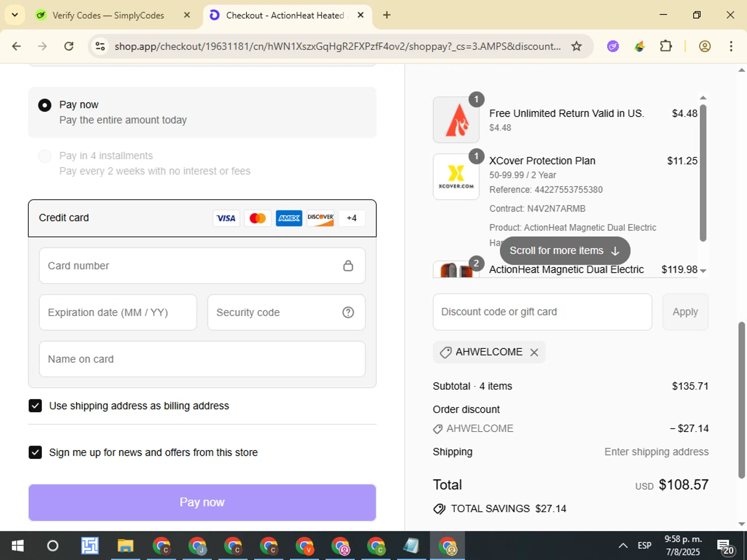
Task: Click the page vertical scrollbar thumb
Action: pyautogui.click(x=742, y=400)
